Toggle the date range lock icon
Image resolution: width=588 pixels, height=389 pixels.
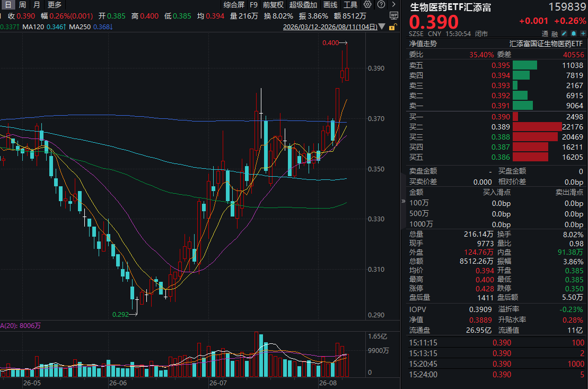pyautogui.click(x=393, y=27)
